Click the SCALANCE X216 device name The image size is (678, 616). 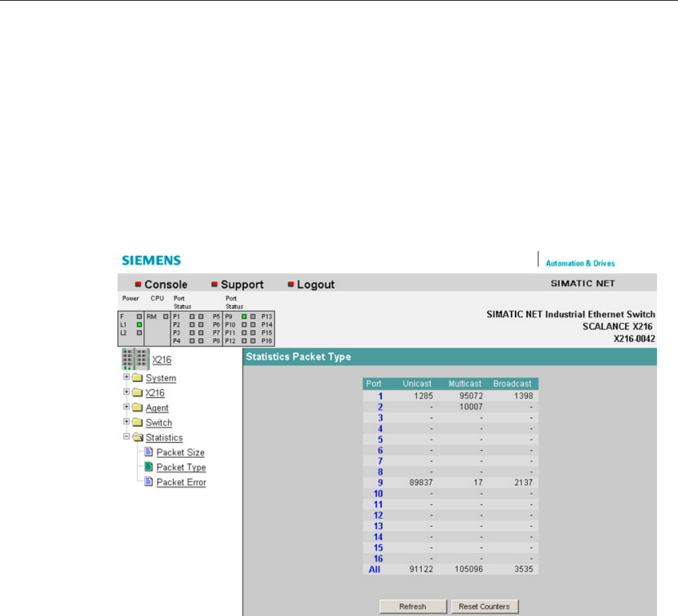tap(618, 327)
